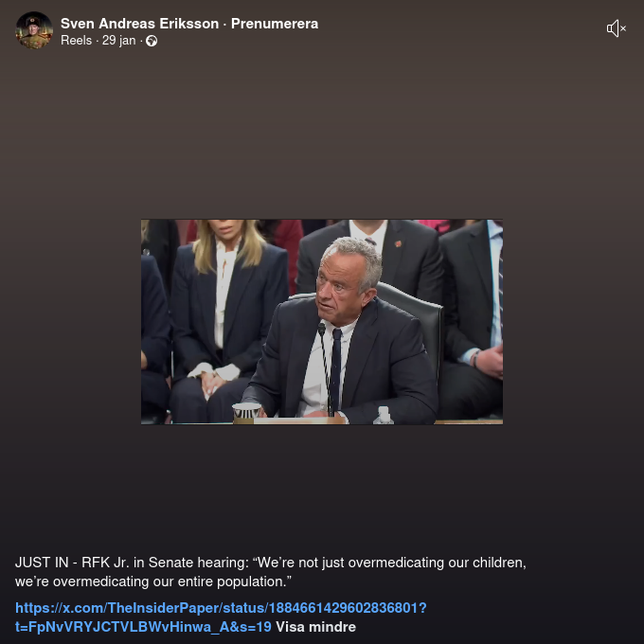
Task: Click the second line of the x.com URL
Action: tap(143, 627)
